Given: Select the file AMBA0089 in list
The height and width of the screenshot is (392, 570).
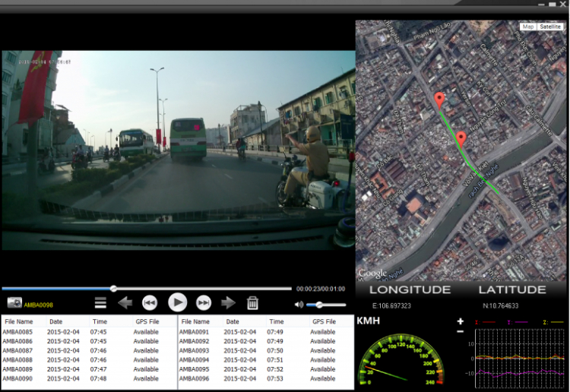Looking at the screenshot, I should (x=88, y=369).
